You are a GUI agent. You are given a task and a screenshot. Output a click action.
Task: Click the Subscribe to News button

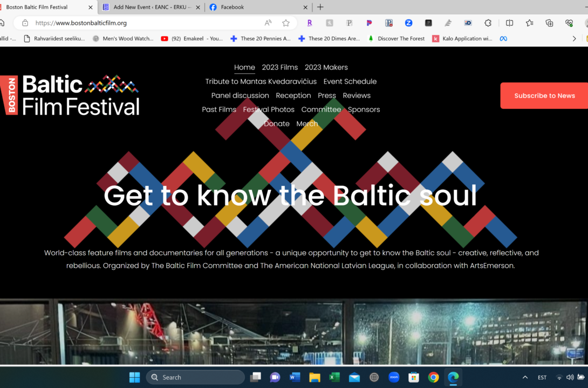(x=544, y=95)
